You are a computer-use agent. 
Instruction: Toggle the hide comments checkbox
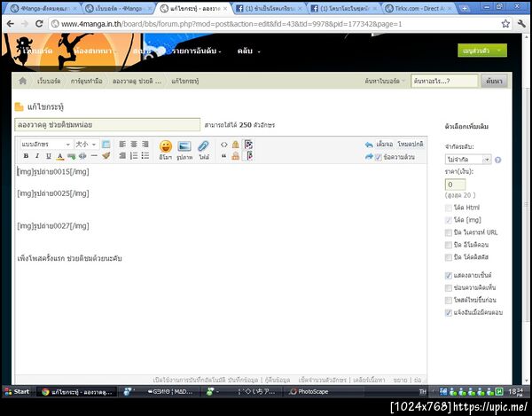click(x=448, y=288)
